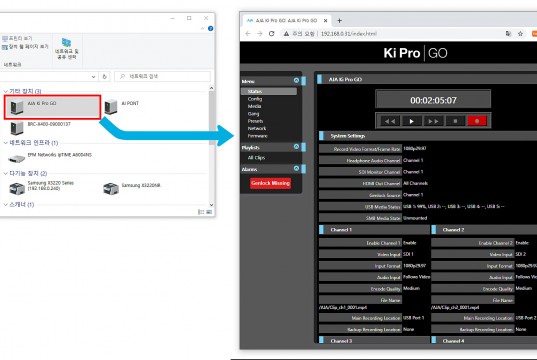
Task: Select the EFM Networks ipTIME router device
Action: click(x=50, y=158)
